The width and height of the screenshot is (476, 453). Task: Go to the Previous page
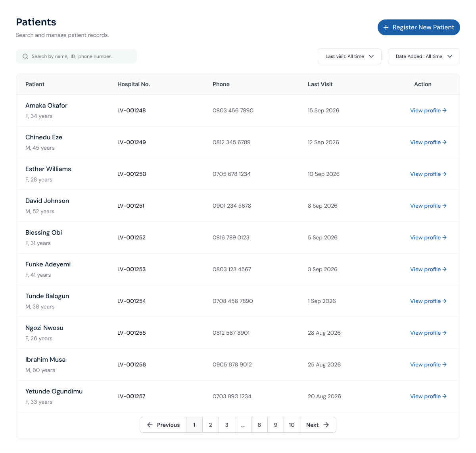pos(163,425)
